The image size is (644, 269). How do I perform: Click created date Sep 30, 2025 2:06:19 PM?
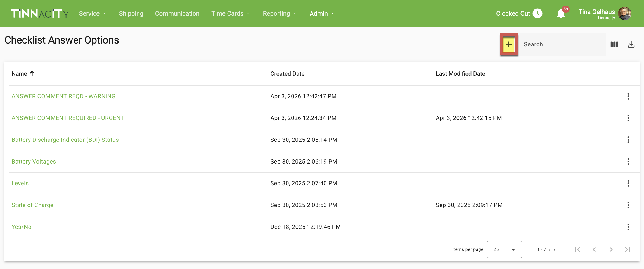coord(304,162)
